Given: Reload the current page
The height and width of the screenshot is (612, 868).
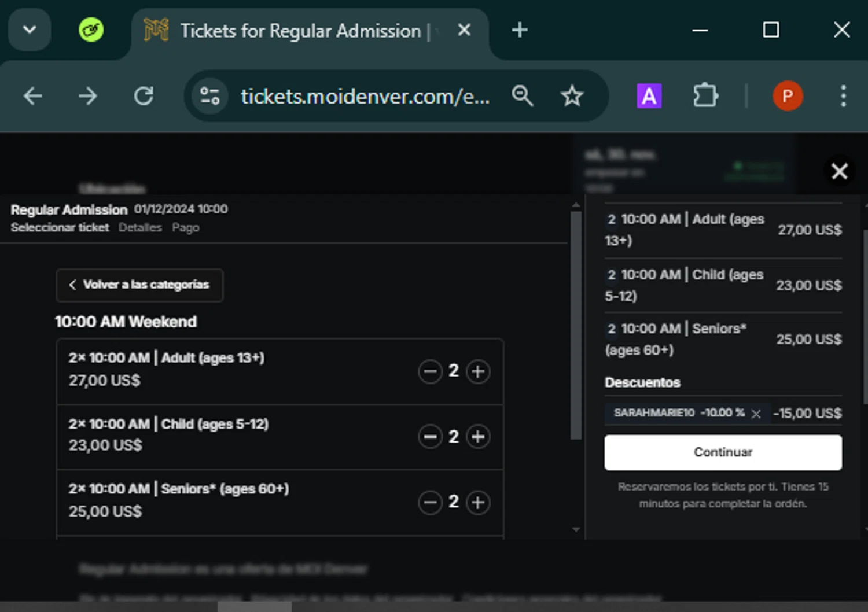Looking at the screenshot, I should coord(144,95).
